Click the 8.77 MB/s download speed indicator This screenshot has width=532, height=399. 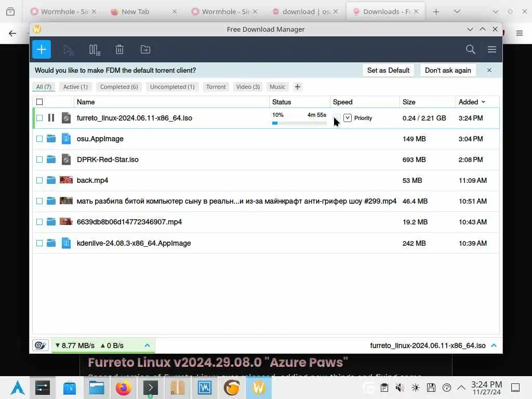(x=75, y=345)
